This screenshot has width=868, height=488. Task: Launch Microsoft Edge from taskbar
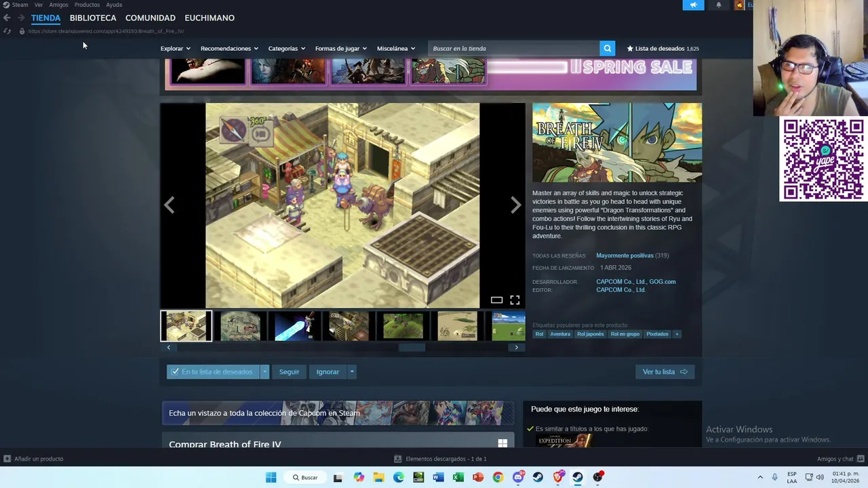(x=398, y=477)
